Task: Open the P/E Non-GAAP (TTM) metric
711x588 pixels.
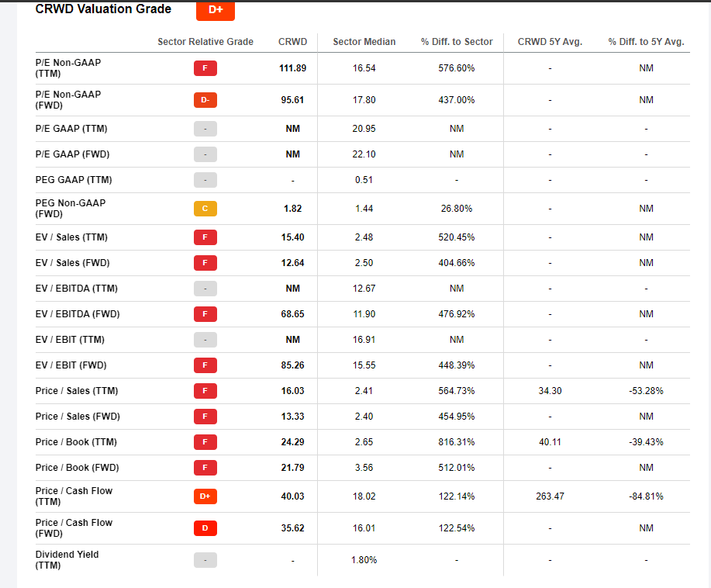Action: coord(68,68)
